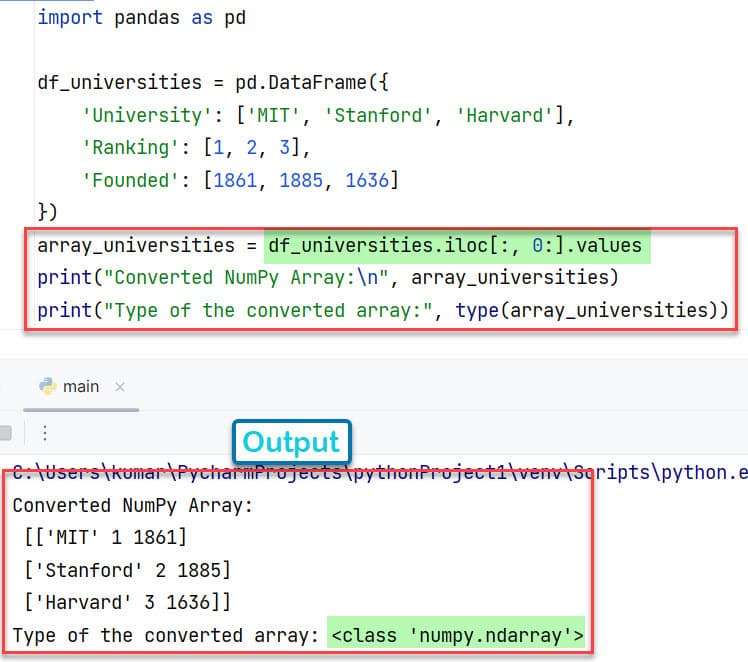The width and height of the screenshot is (748, 662).
Task: Click the Python icon on main tab
Action: (48, 386)
